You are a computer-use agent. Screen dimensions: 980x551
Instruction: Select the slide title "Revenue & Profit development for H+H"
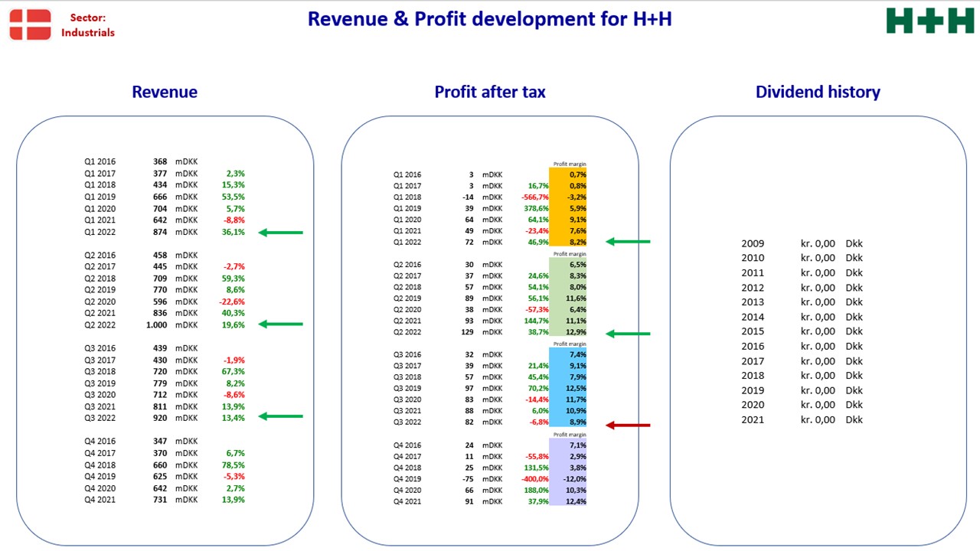click(490, 18)
